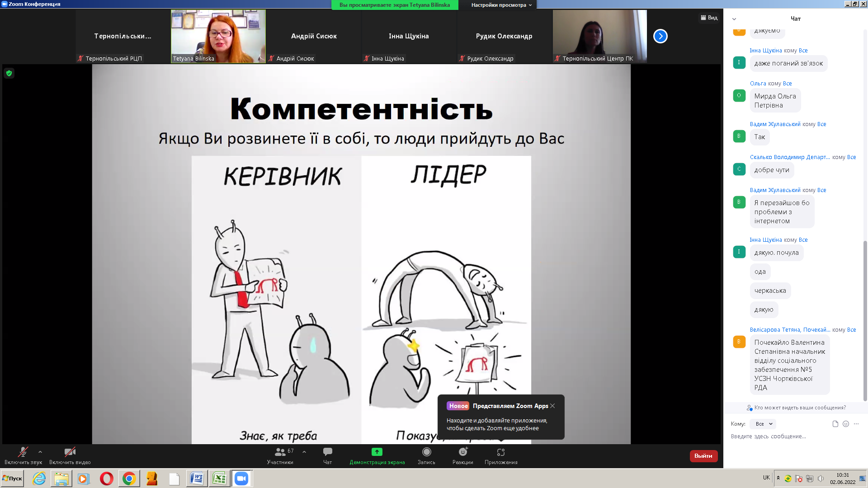Click message 'Мирда Ольга Петрівна'
Viewport: 868px width, 488px height.
point(775,101)
